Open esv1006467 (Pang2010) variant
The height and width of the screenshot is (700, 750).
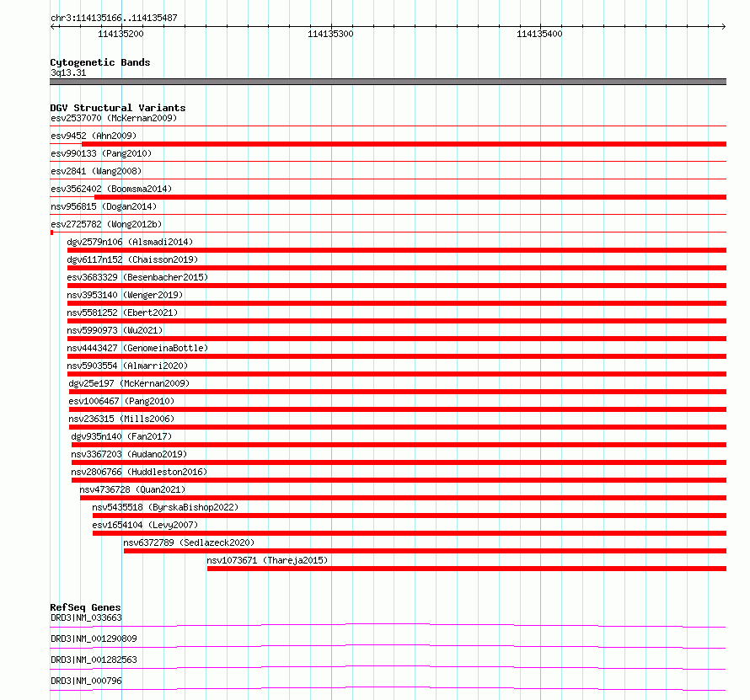point(121,401)
